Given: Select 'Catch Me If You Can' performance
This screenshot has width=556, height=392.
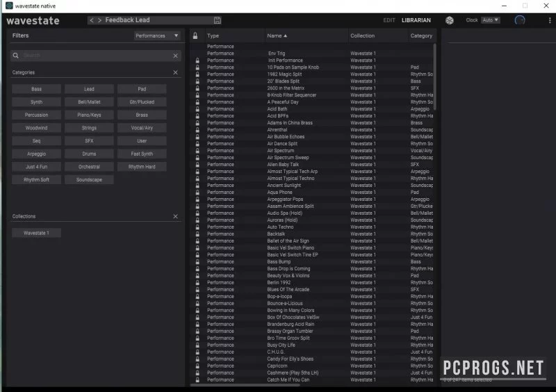Looking at the screenshot, I should click(x=288, y=380).
